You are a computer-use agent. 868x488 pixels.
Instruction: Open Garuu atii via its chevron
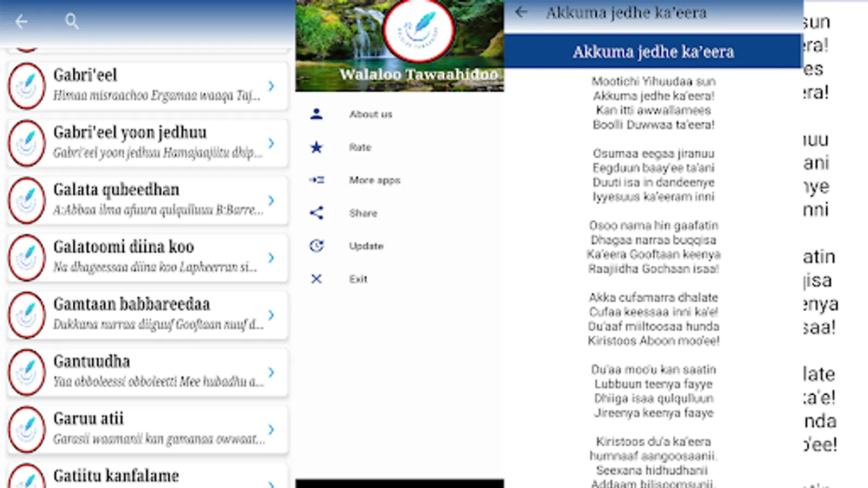(271, 429)
